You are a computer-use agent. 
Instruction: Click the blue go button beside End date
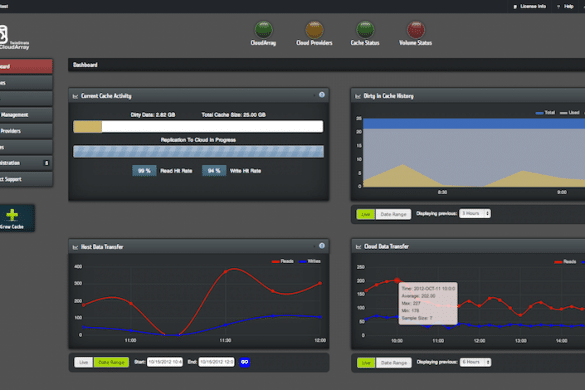(244, 362)
